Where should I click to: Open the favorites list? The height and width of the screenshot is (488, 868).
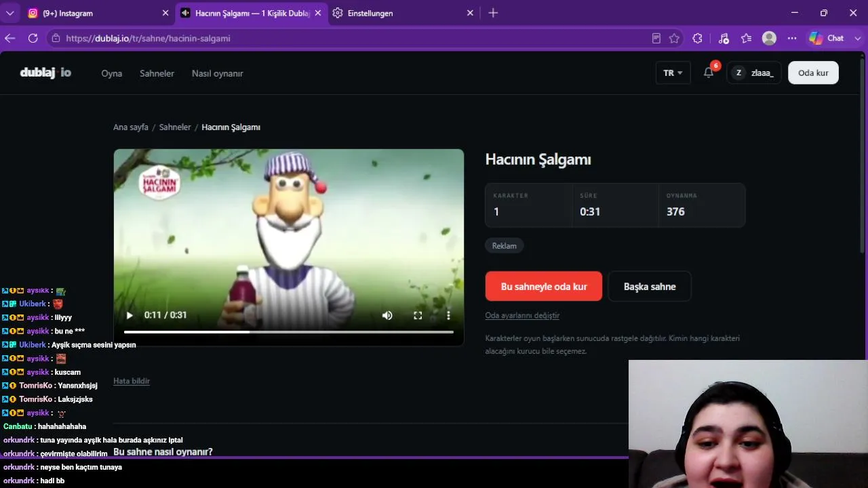[747, 39]
